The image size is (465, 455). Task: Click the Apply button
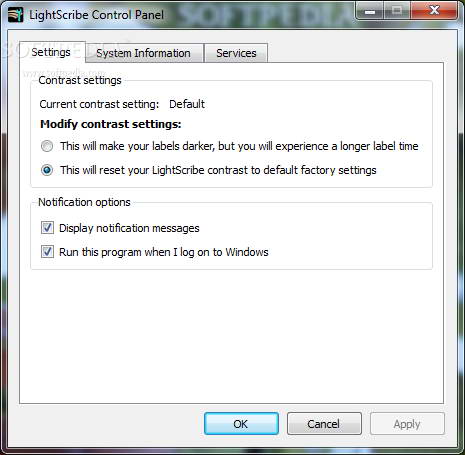click(x=407, y=424)
